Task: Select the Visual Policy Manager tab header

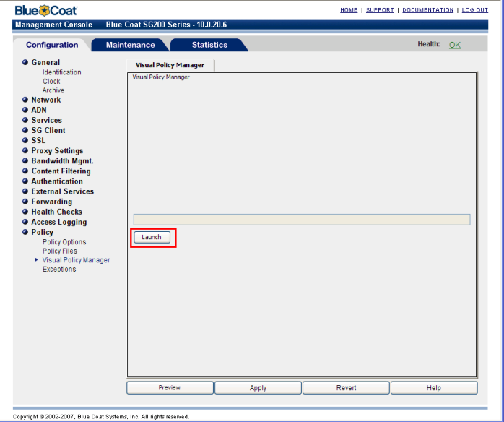Action: click(170, 65)
